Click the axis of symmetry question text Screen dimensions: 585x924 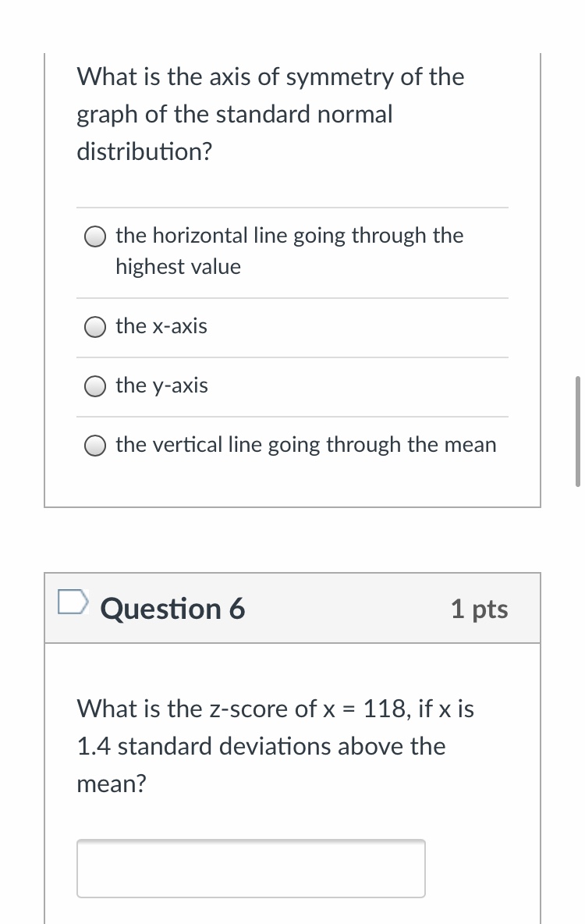(x=270, y=77)
